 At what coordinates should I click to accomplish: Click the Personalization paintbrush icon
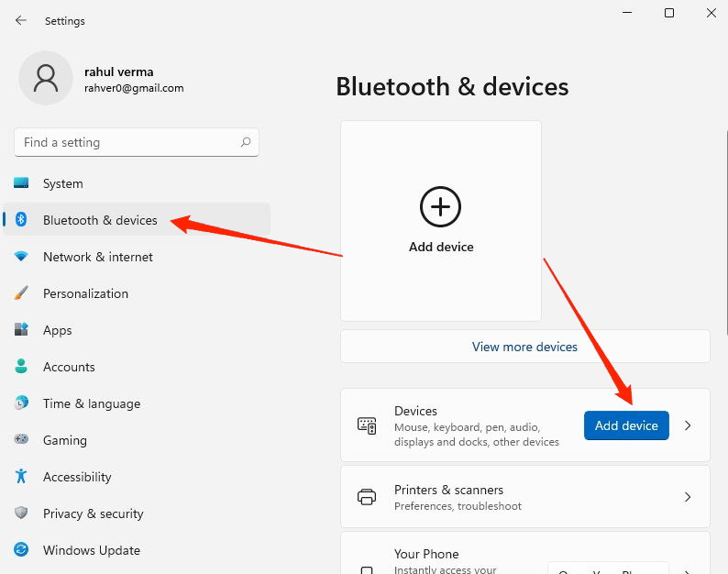(21, 293)
